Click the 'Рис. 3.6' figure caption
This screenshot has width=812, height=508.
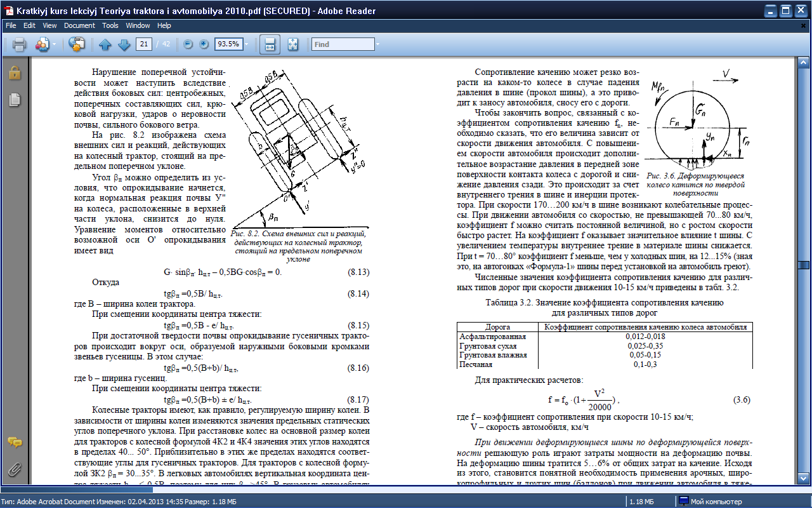(x=696, y=184)
